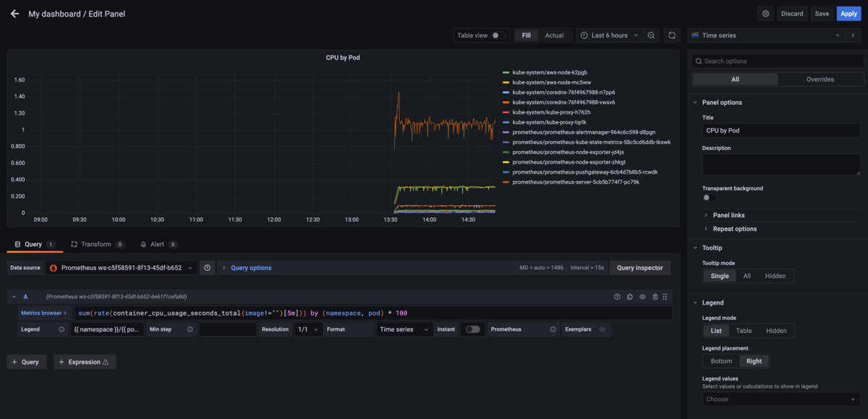
Task: Switch to the Query tab
Action: [x=35, y=245]
